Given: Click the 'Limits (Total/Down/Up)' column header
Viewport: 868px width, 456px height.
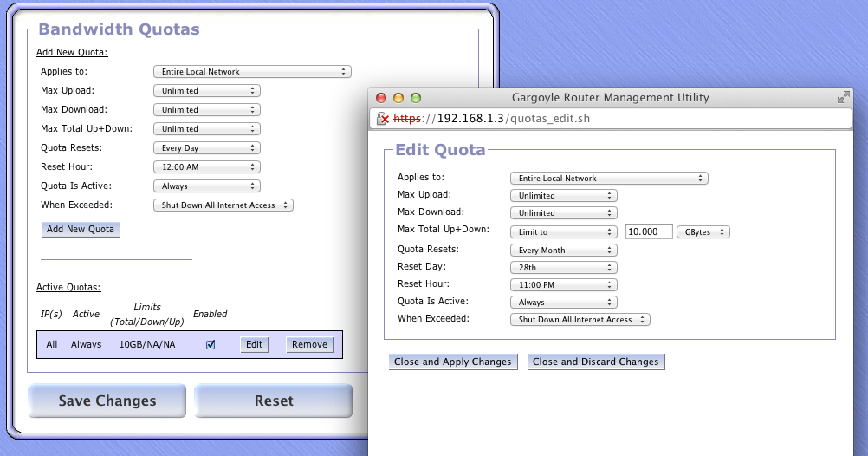Looking at the screenshot, I should [147, 314].
